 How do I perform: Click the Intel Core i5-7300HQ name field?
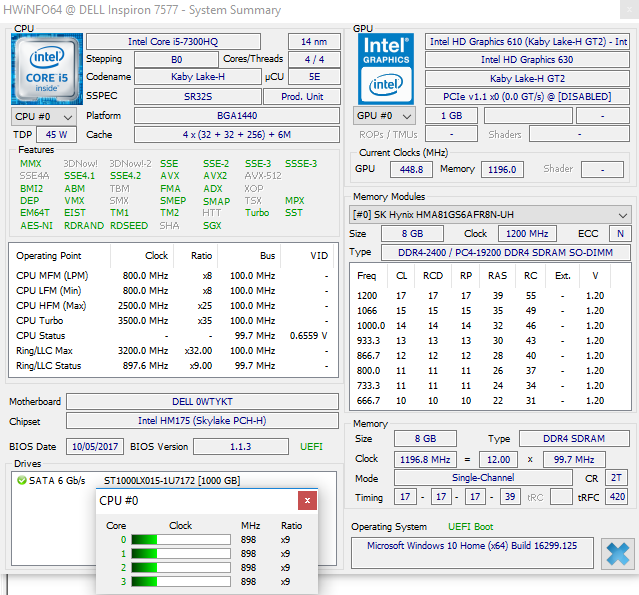tap(173, 42)
